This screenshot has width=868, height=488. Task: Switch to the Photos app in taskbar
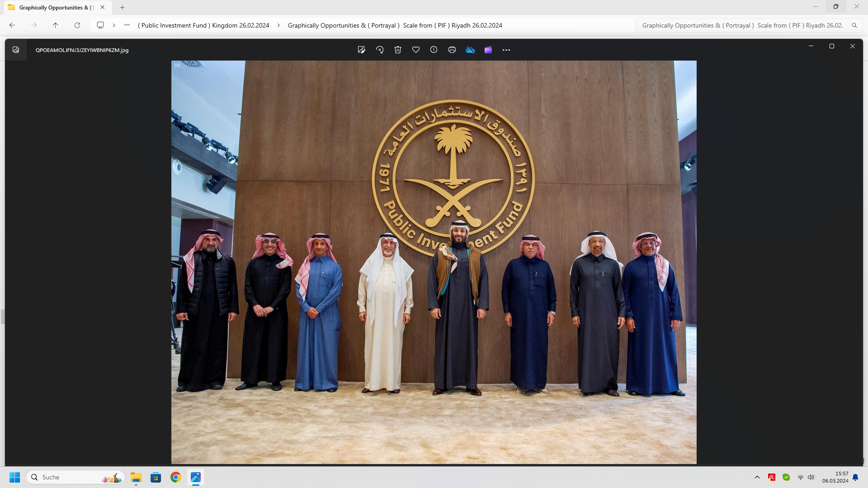(x=196, y=477)
